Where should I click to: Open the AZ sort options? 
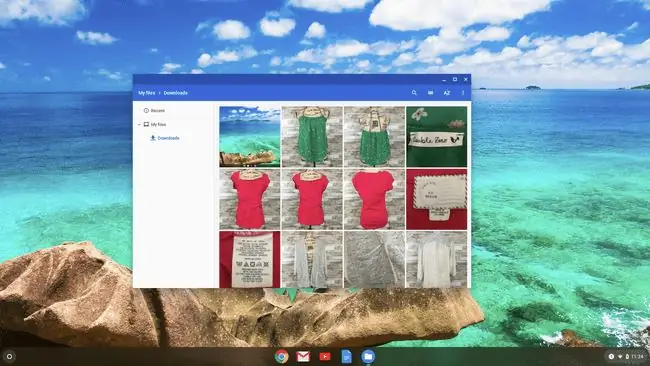coord(446,93)
